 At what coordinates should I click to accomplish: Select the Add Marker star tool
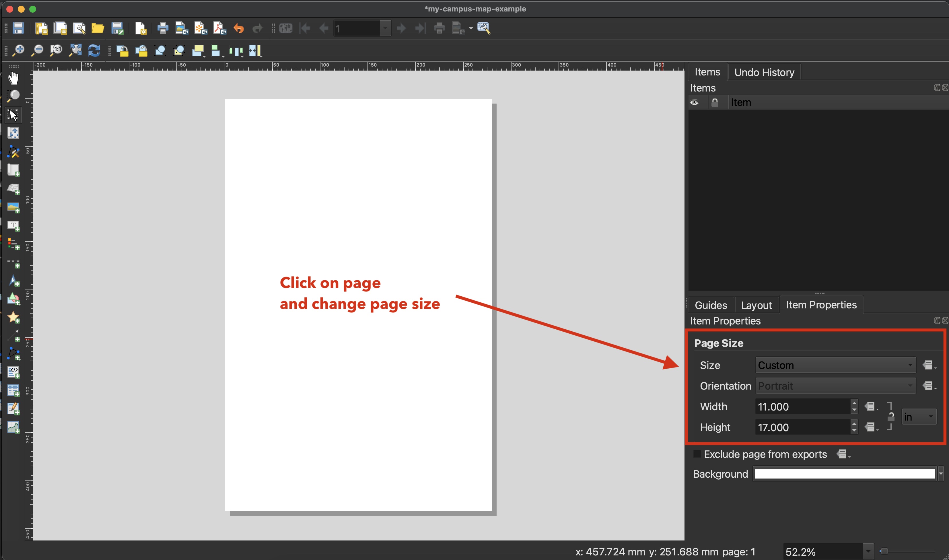(13, 317)
